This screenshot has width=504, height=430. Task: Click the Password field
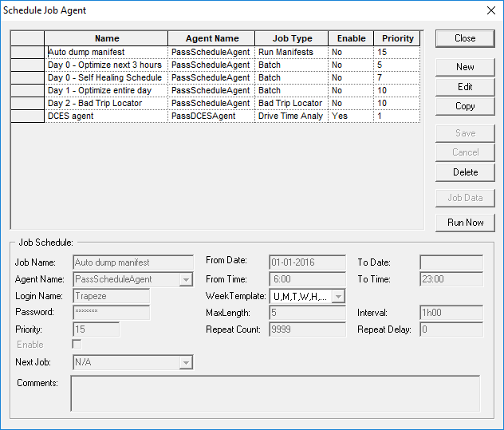click(111, 312)
